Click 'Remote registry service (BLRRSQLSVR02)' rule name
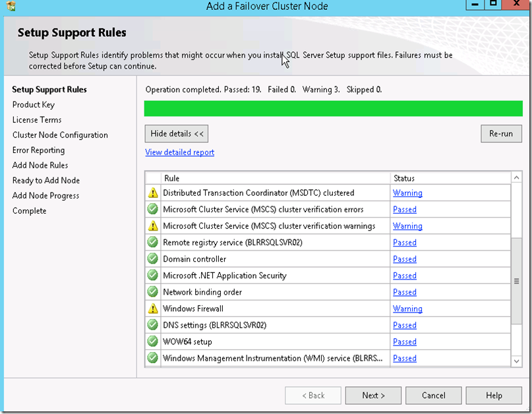This screenshot has width=532, height=414. [233, 243]
